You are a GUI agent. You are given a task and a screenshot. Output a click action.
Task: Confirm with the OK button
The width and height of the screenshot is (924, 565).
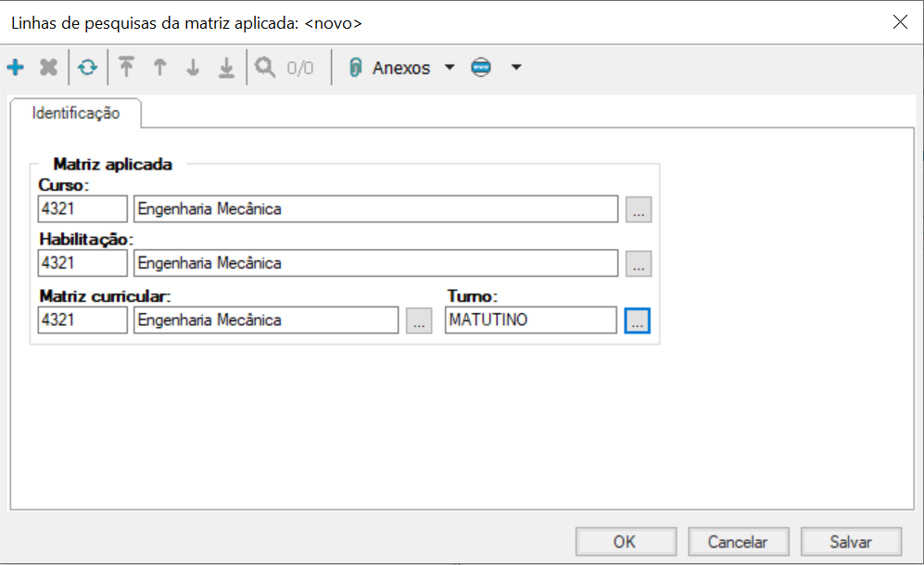626,542
